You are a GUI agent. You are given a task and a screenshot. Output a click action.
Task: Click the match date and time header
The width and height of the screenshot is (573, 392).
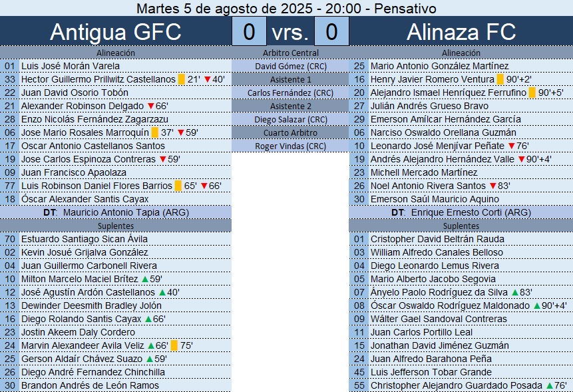286,8
